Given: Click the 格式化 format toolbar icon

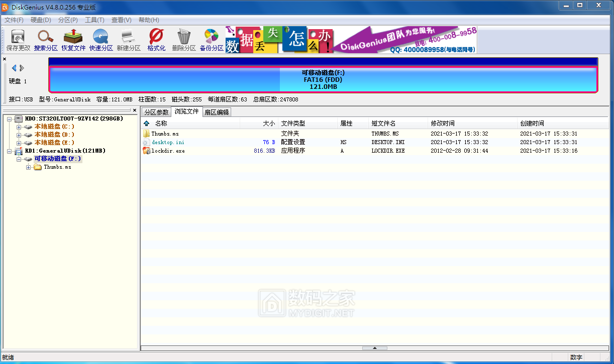Looking at the screenshot, I should (x=156, y=40).
